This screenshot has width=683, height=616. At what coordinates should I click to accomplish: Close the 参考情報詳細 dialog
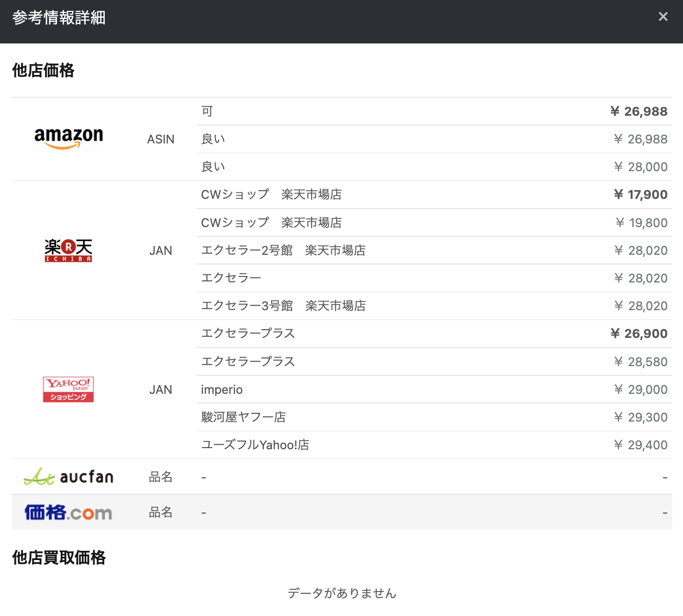663,17
